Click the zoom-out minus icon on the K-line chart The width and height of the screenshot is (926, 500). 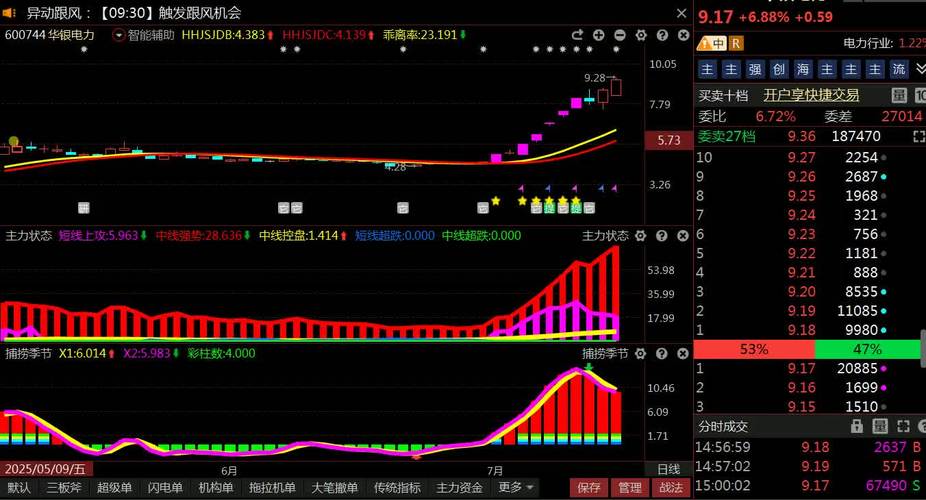(x=619, y=35)
